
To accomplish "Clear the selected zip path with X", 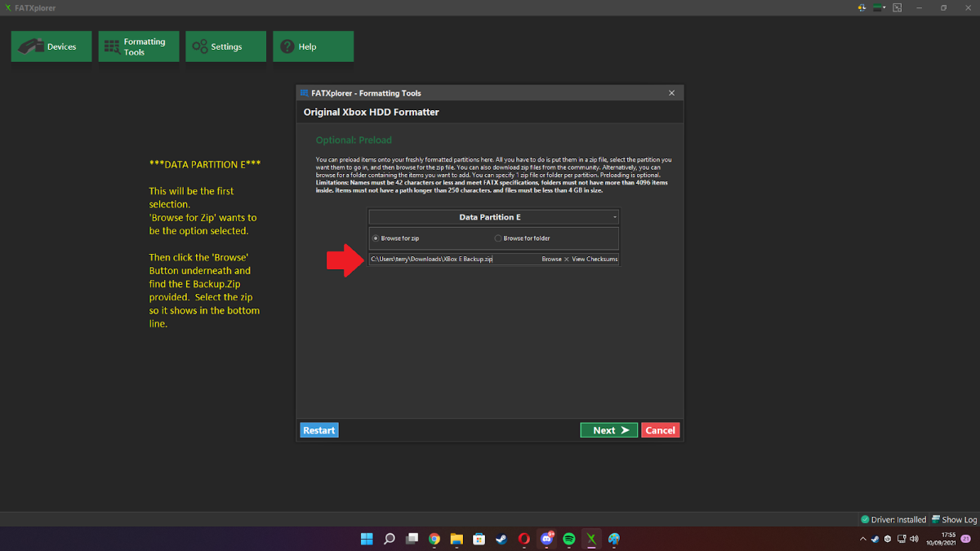I will point(567,259).
